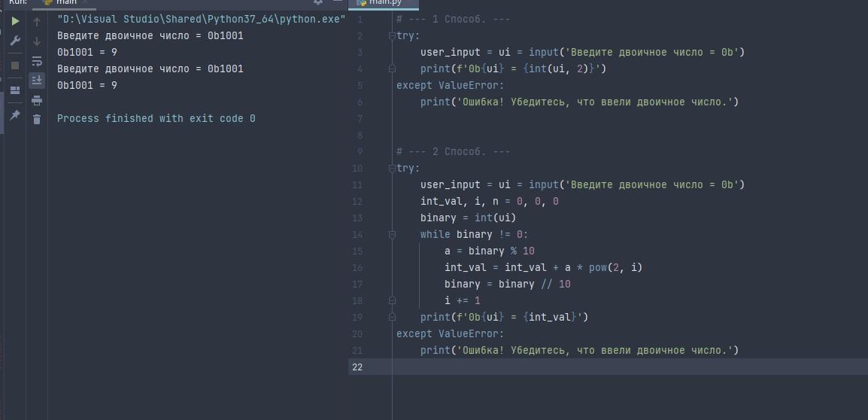Jump down the stack trace arrow icon
The height and width of the screenshot is (420, 868).
(x=37, y=41)
